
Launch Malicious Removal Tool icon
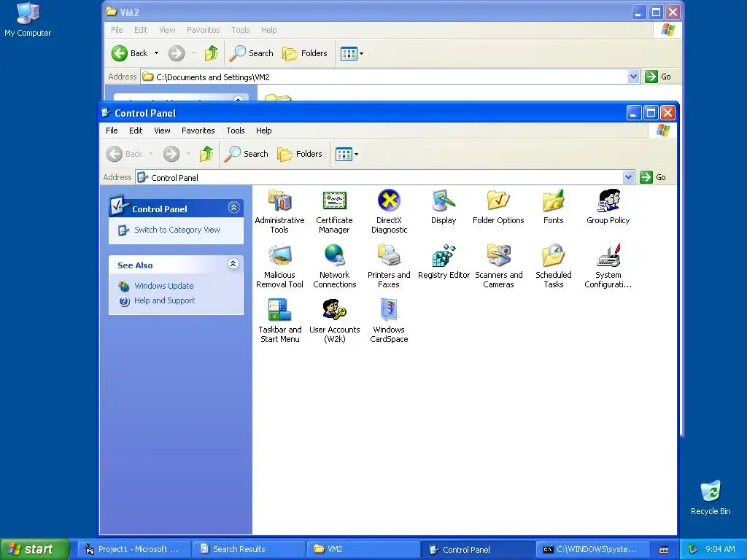pyautogui.click(x=279, y=265)
